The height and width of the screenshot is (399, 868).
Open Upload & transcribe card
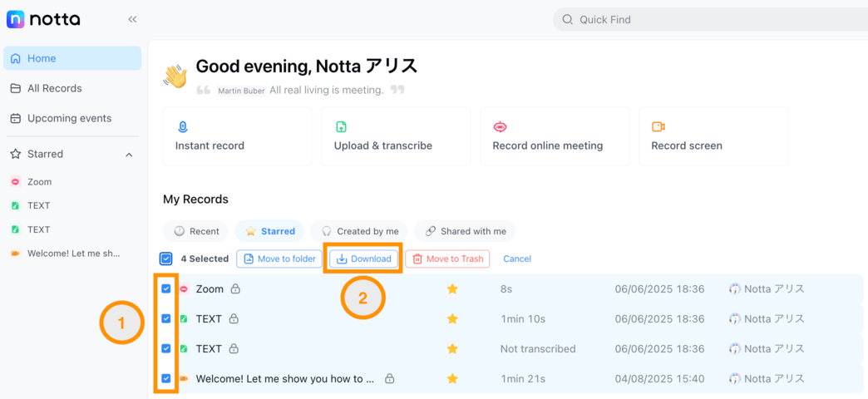click(396, 136)
